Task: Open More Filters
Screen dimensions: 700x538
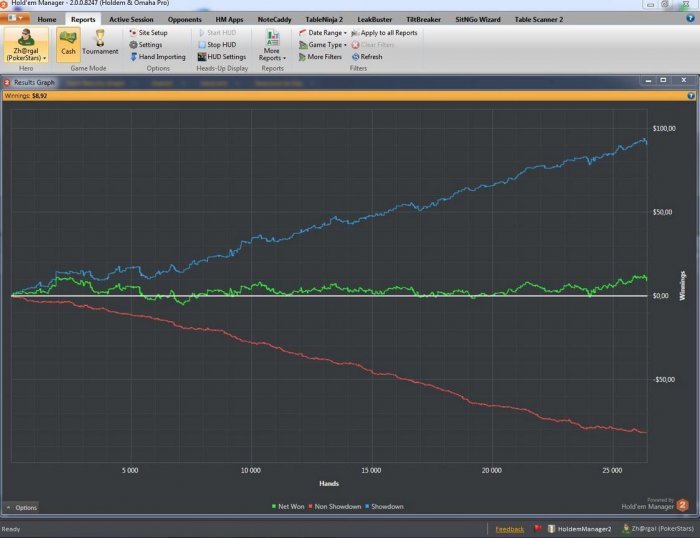Action: pyautogui.click(x=320, y=57)
